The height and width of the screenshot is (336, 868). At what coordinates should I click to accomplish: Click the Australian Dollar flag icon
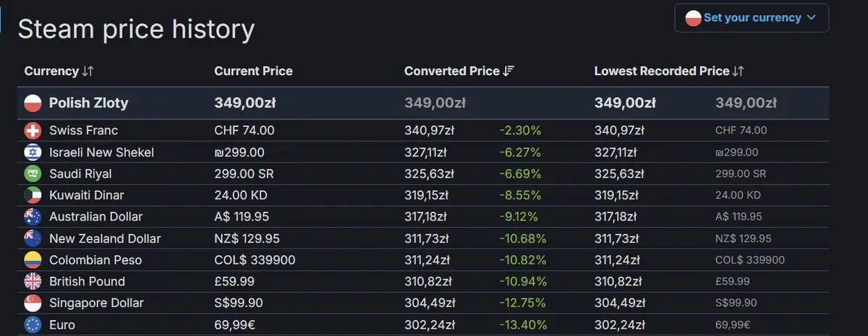click(x=33, y=217)
